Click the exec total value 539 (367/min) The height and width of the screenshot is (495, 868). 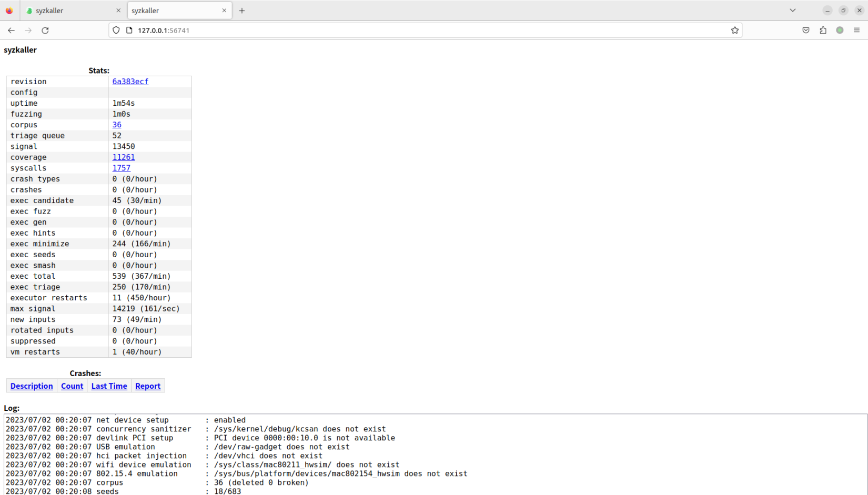tap(142, 276)
